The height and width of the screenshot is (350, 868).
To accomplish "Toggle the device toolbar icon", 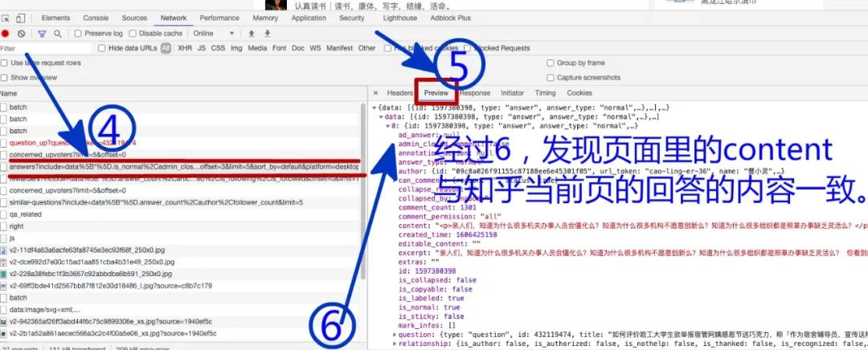I will (x=20, y=18).
